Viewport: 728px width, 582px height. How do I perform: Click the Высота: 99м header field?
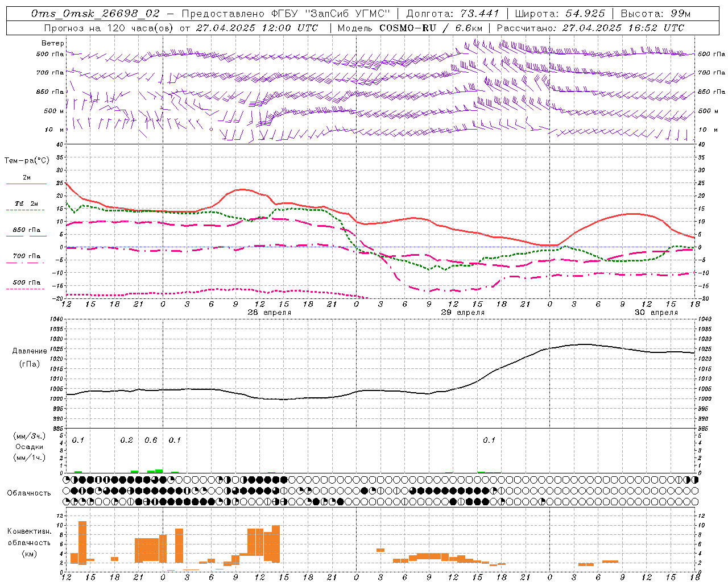pyautogui.click(x=656, y=14)
